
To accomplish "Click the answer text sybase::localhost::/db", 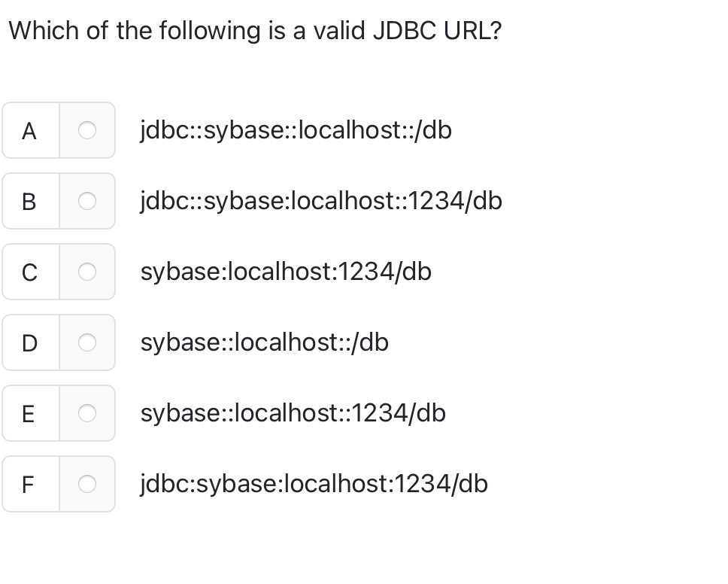I will (x=264, y=342).
